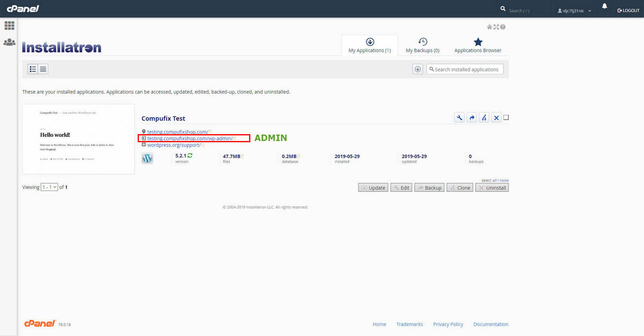This screenshot has width=644, height=336.
Task: Click the green update refresh icon beside 5.2.1
Action: (190, 156)
